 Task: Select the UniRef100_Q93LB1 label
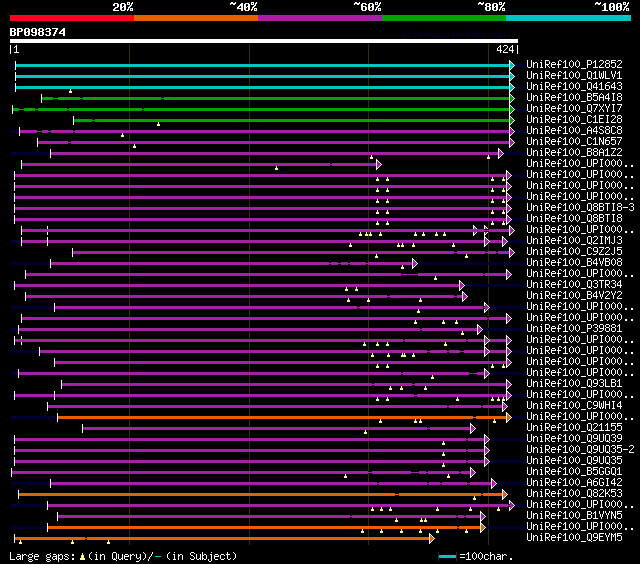tap(574, 384)
